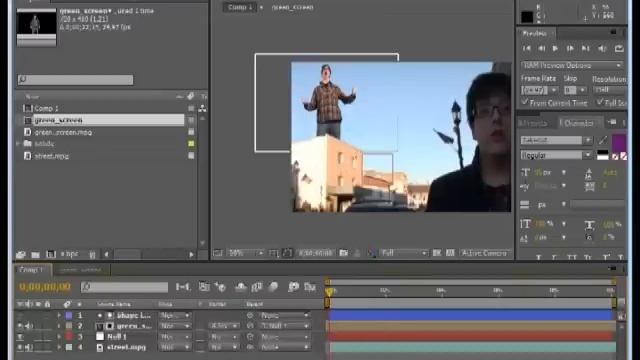Open the Resolution dropdown in Preview

[609, 90]
